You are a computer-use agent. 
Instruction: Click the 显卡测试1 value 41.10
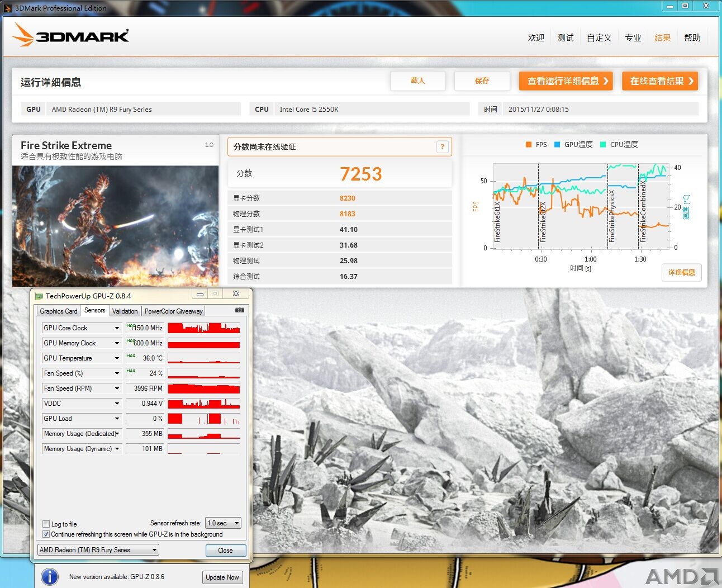point(349,230)
